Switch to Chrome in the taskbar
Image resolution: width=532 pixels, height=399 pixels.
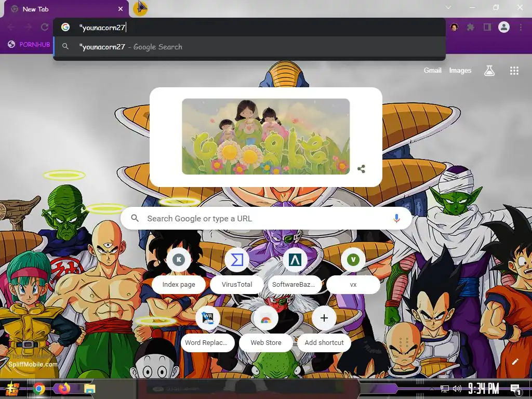39,389
